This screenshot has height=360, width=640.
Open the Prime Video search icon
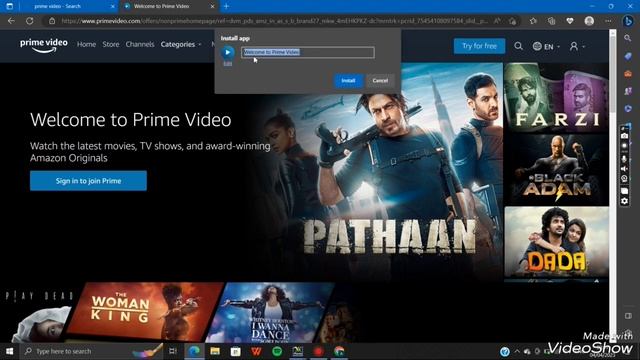coord(518,46)
